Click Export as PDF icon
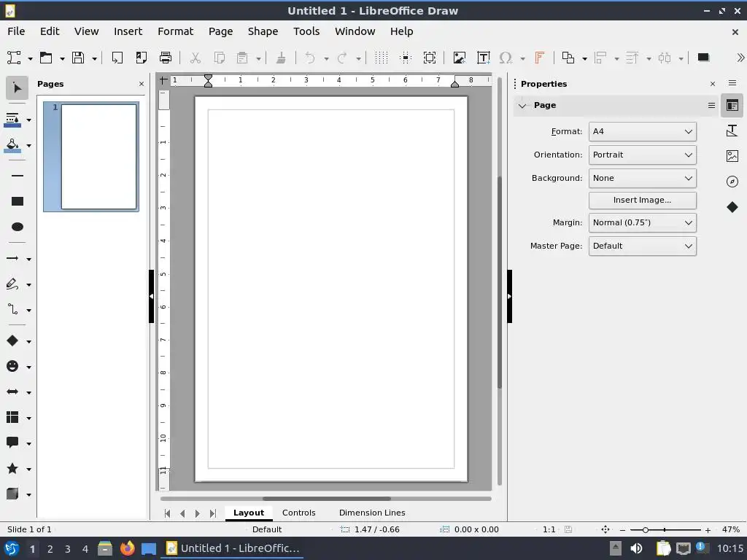 pos(141,58)
